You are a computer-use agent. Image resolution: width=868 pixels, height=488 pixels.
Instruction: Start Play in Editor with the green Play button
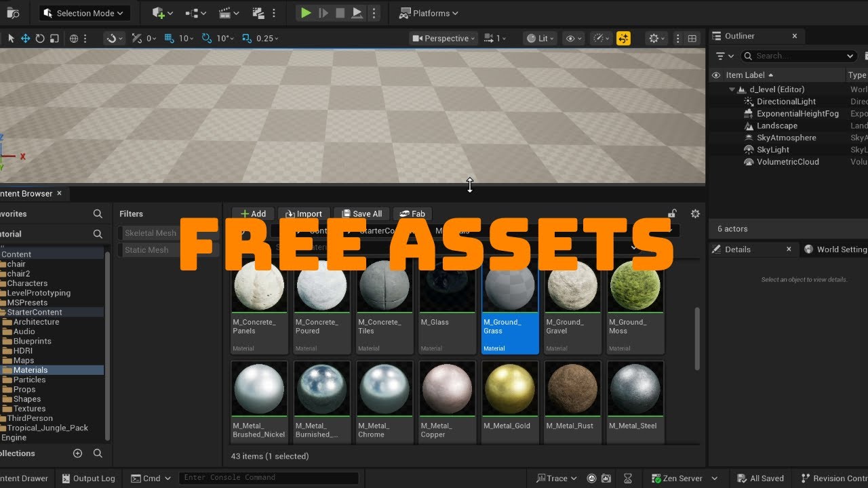[x=306, y=13]
